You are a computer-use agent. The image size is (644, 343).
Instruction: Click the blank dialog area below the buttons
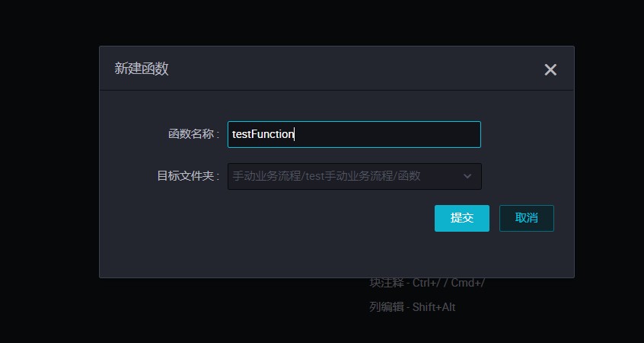336,255
